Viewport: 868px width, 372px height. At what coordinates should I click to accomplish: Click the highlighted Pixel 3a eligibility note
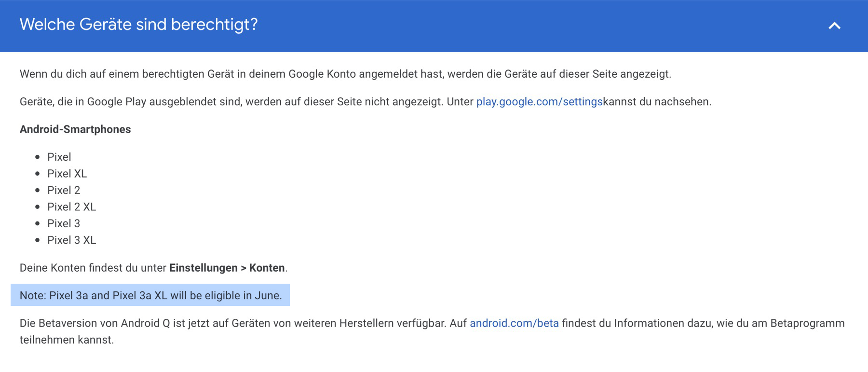click(150, 295)
